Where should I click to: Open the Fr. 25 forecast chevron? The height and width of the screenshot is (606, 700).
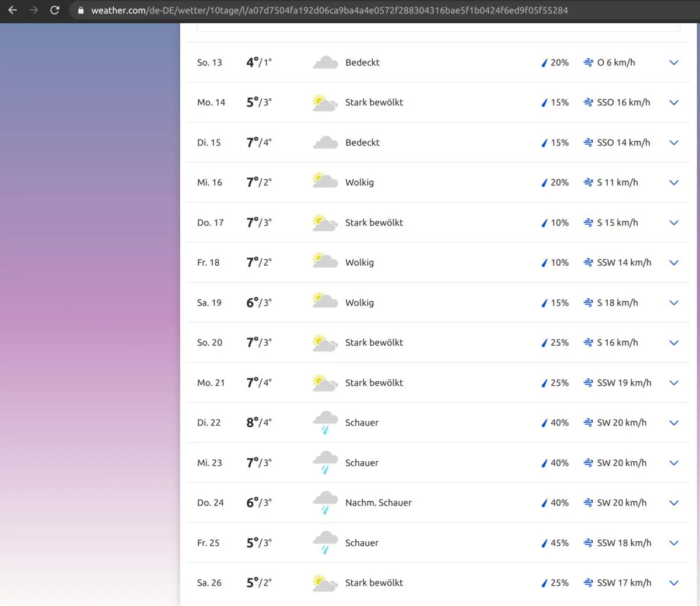click(674, 543)
